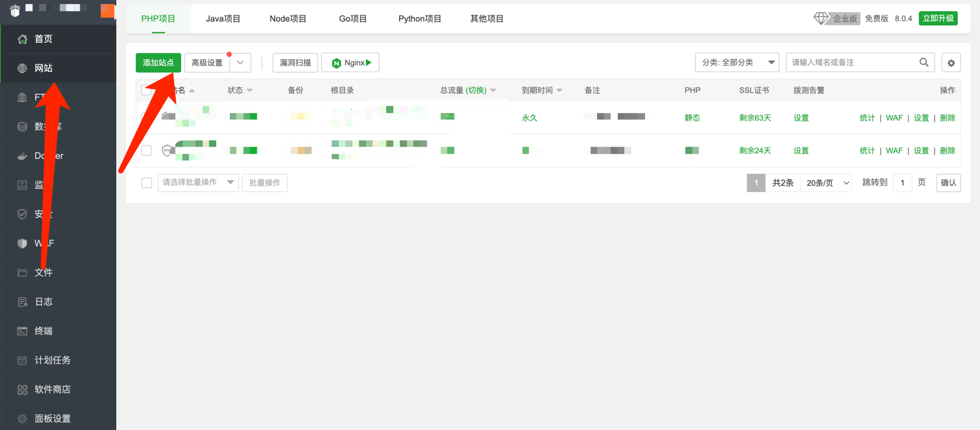Switch to the Python项目 tab
Viewport: 980px width, 430px height.
point(420,19)
